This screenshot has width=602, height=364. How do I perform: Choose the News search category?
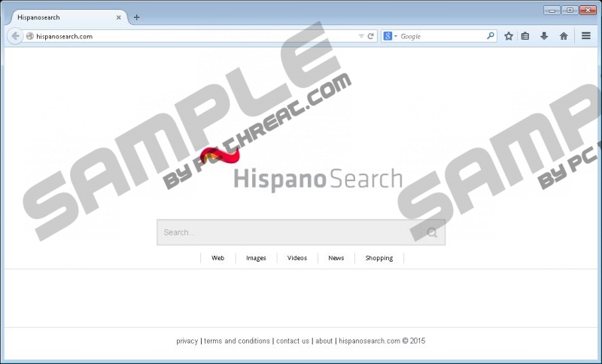[336, 258]
